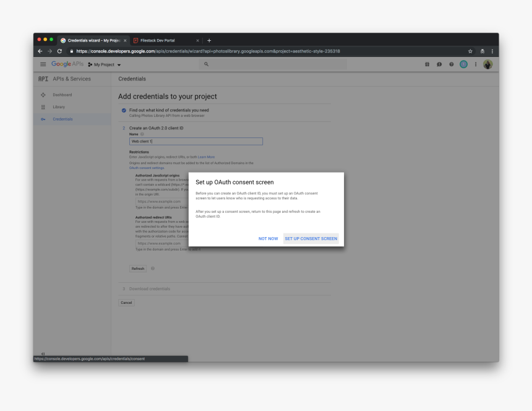This screenshot has width=532, height=411.
Task: Click 'Download credentials' step text
Action: [x=150, y=289]
